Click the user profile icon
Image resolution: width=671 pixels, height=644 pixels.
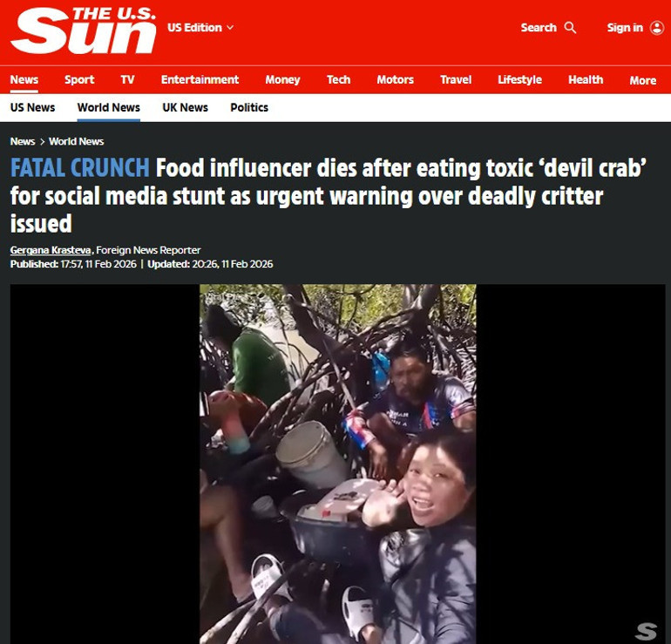tap(657, 28)
